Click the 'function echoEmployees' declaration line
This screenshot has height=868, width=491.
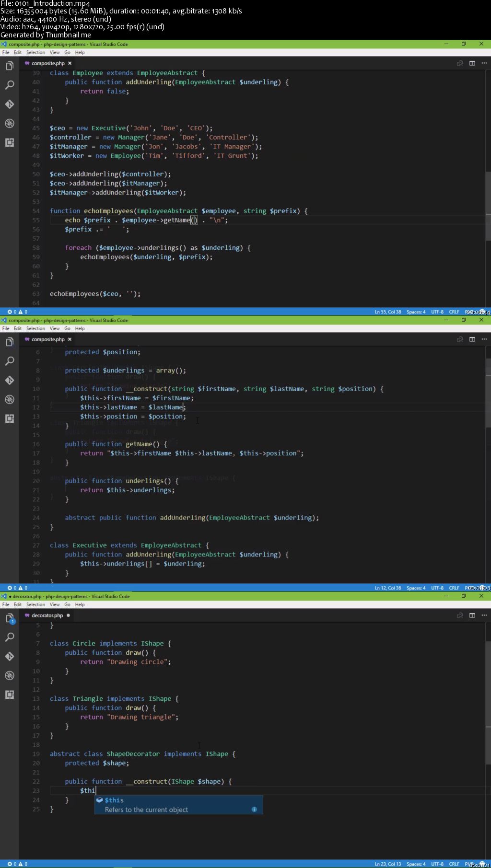[x=179, y=211]
